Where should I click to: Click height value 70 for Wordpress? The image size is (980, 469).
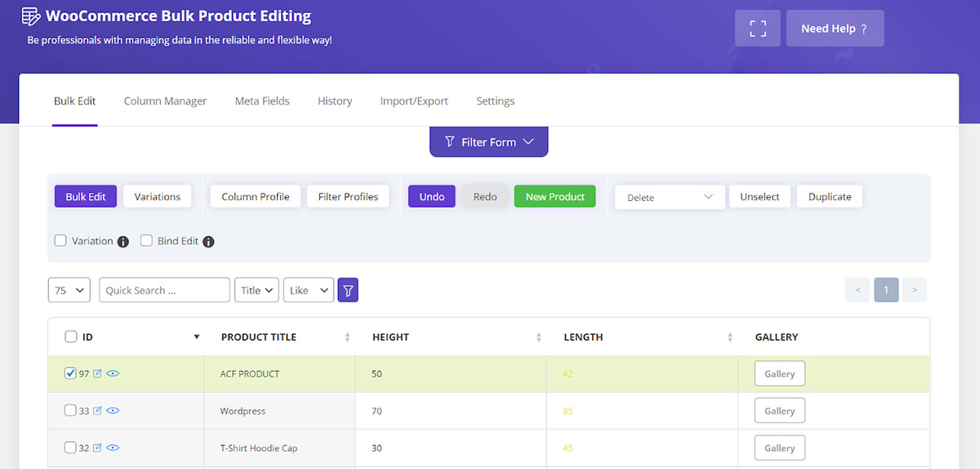pyautogui.click(x=376, y=411)
